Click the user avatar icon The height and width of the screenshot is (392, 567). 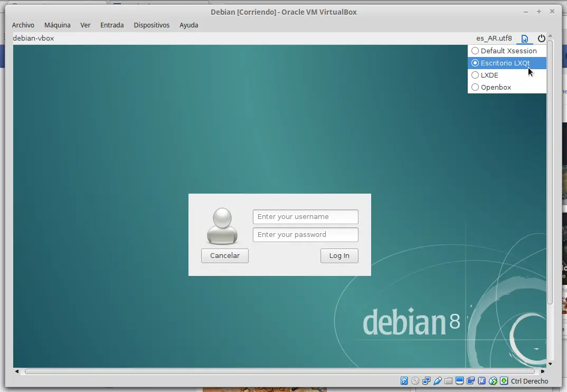click(x=222, y=226)
